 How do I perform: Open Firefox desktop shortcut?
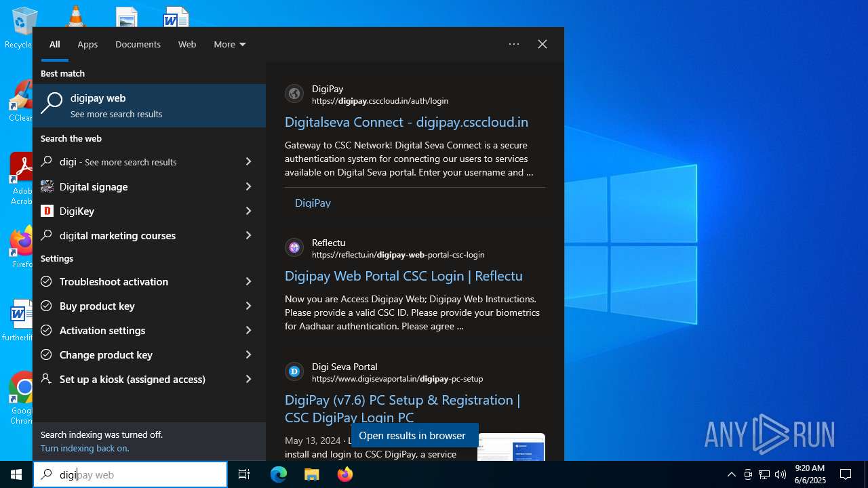pos(21,247)
